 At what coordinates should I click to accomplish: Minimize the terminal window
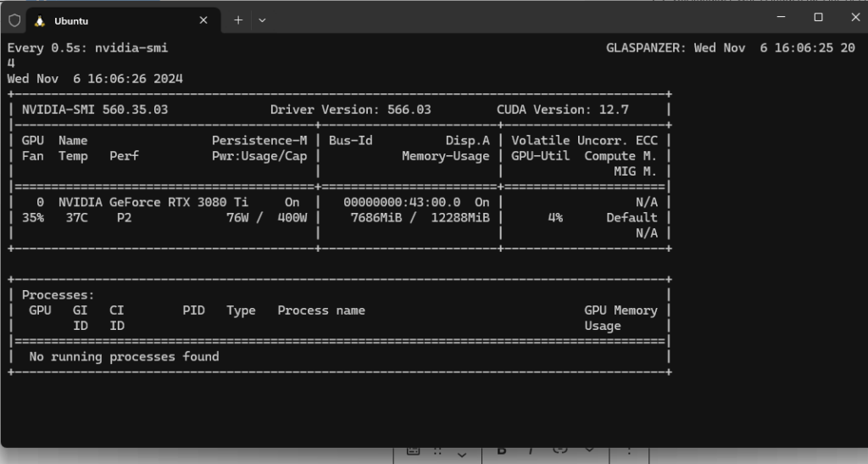click(780, 17)
